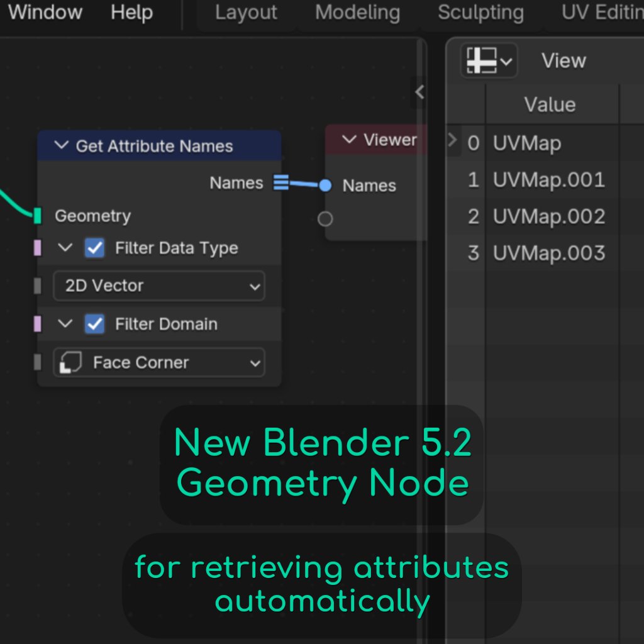The image size is (644, 644).
Task: Collapse the Viewer node
Action: (349, 140)
